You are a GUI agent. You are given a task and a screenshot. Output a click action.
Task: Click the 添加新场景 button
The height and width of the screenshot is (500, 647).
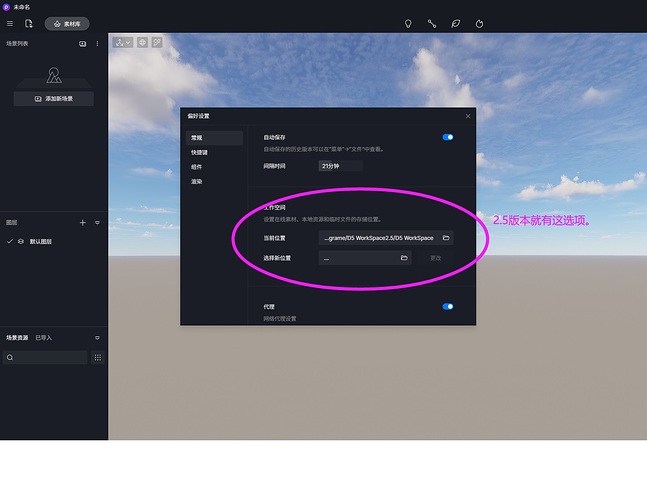(x=53, y=99)
